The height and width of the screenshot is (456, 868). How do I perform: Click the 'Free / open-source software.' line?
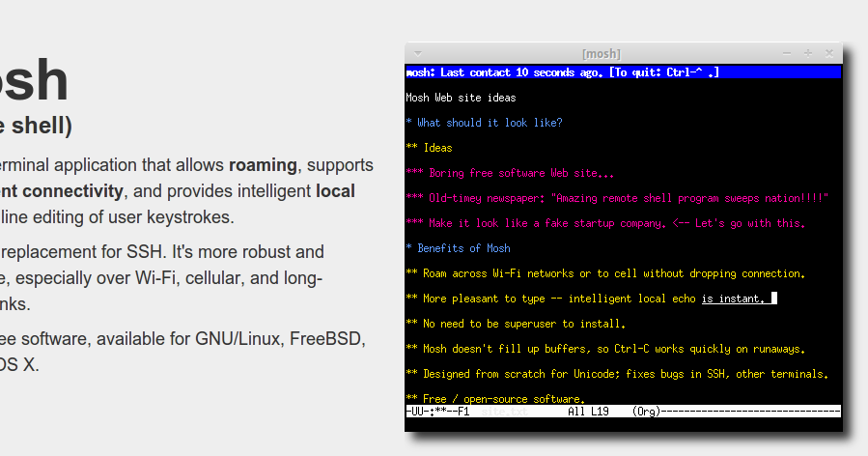pos(495,399)
